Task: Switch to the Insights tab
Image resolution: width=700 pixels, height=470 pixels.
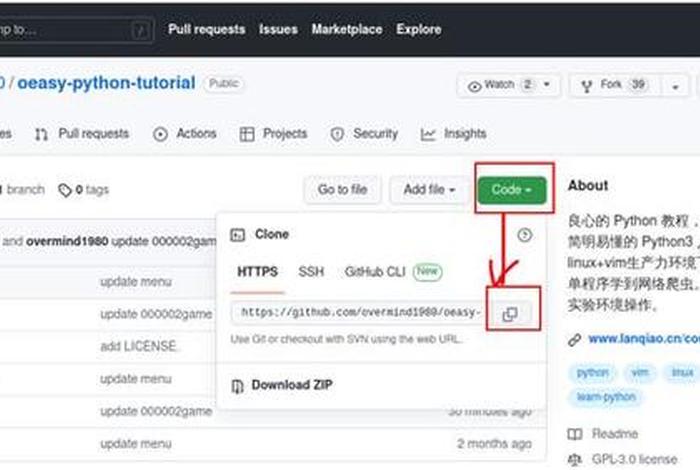Action: click(x=453, y=133)
